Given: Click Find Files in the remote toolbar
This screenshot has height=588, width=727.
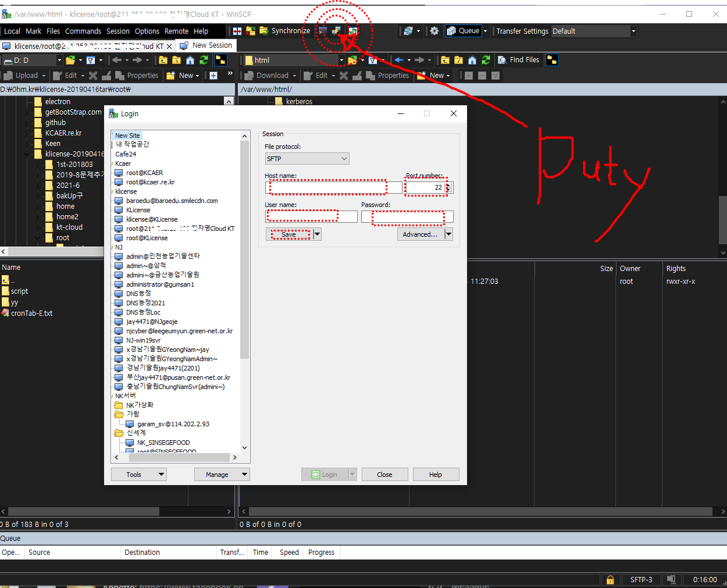Looking at the screenshot, I should (x=519, y=60).
